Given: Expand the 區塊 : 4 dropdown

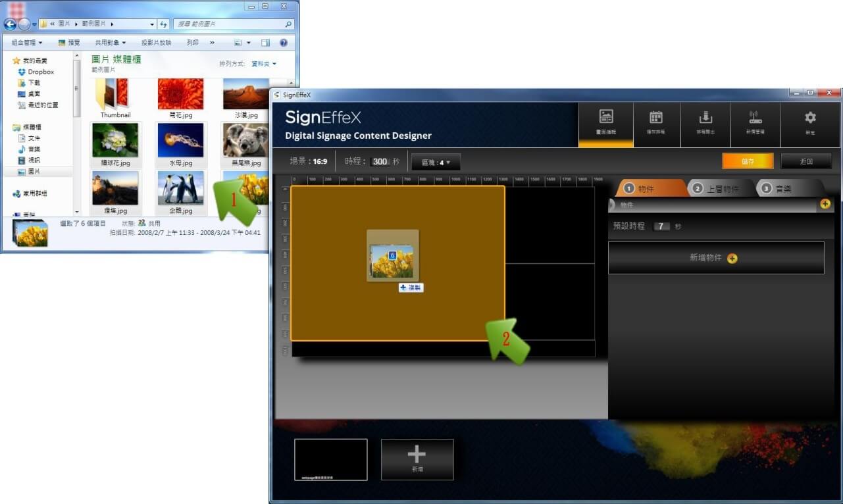Looking at the screenshot, I should 436,162.
